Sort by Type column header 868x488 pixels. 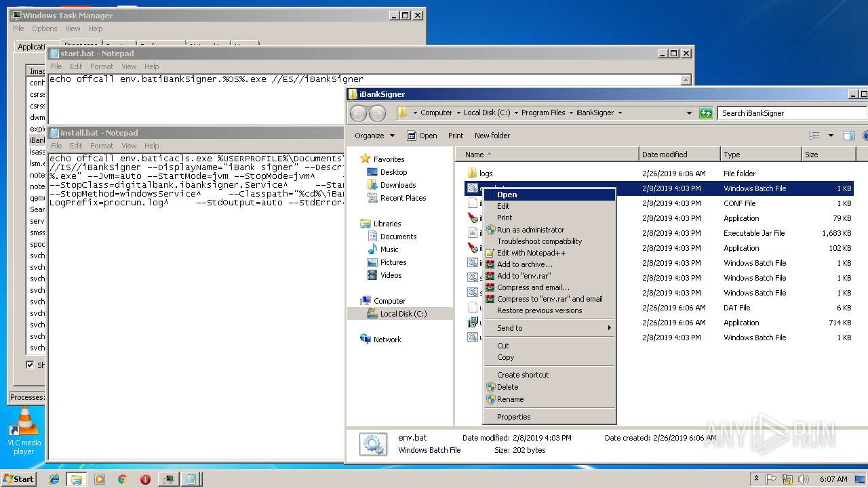tap(761, 155)
